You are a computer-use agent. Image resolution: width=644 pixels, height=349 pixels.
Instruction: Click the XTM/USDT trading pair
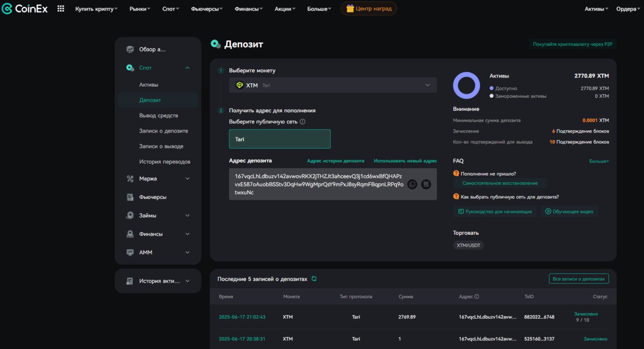pyautogui.click(x=468, y=245)
